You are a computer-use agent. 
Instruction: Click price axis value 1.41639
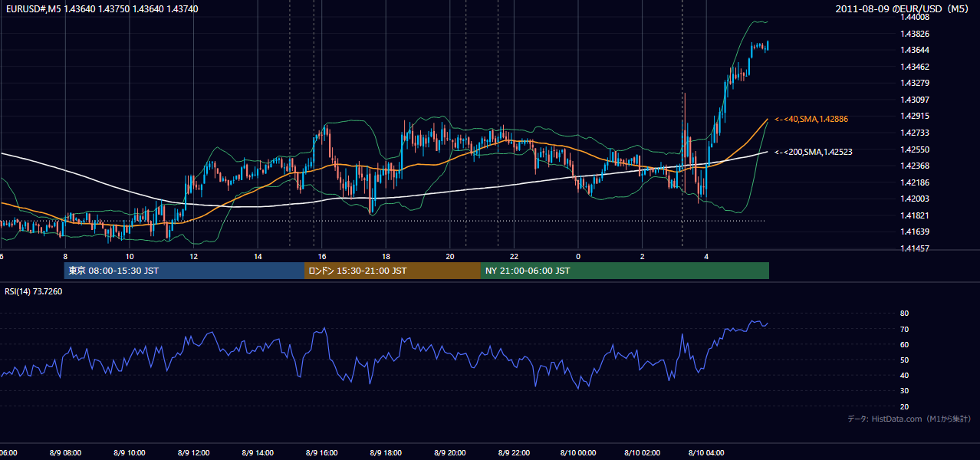coord(915,232)
